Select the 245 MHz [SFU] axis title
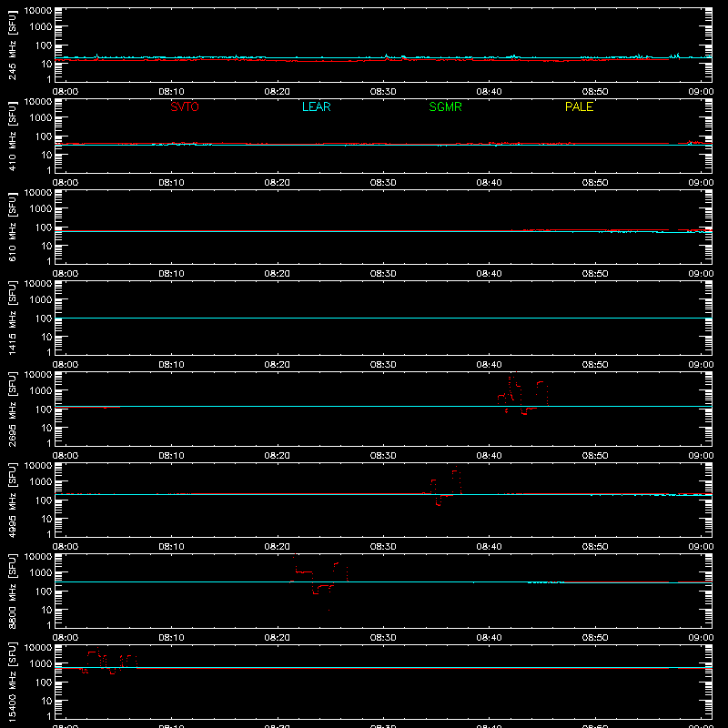This screenshot has width=728, height=728. [x=12, y=45]
